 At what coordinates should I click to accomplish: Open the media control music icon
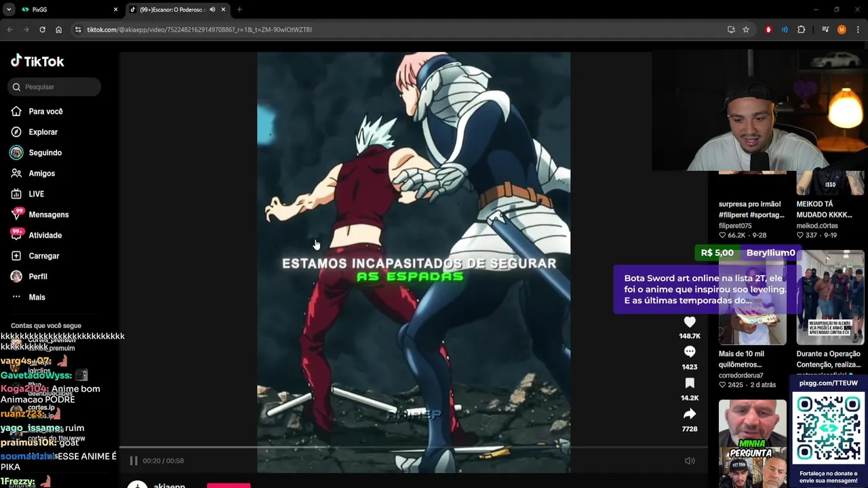coord(825,30)
